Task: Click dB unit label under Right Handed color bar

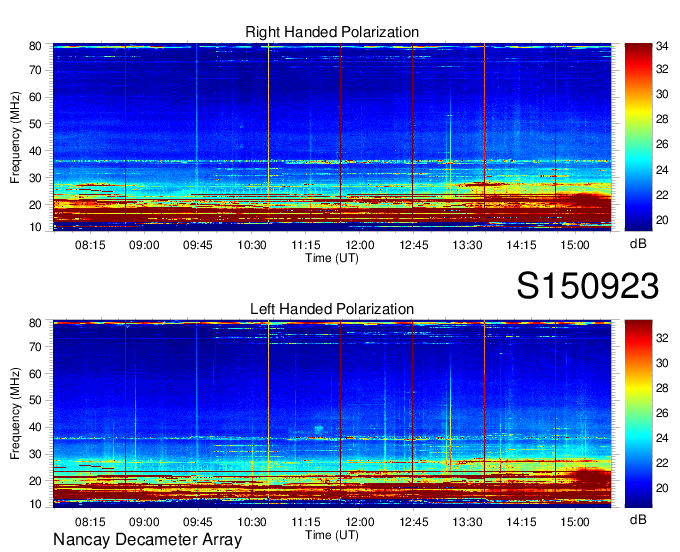Action: (x=638, y=244)
